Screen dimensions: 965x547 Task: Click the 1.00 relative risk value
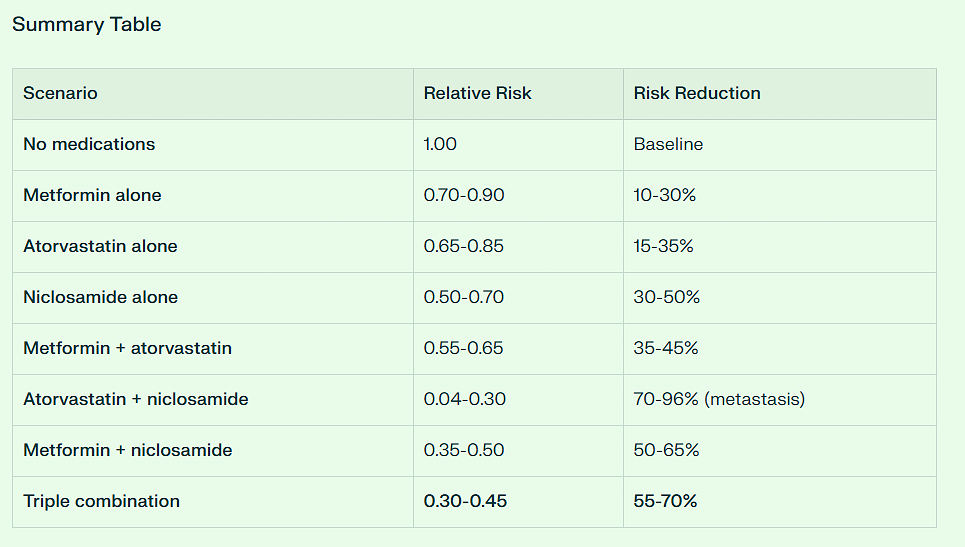(x=440, y=144)
